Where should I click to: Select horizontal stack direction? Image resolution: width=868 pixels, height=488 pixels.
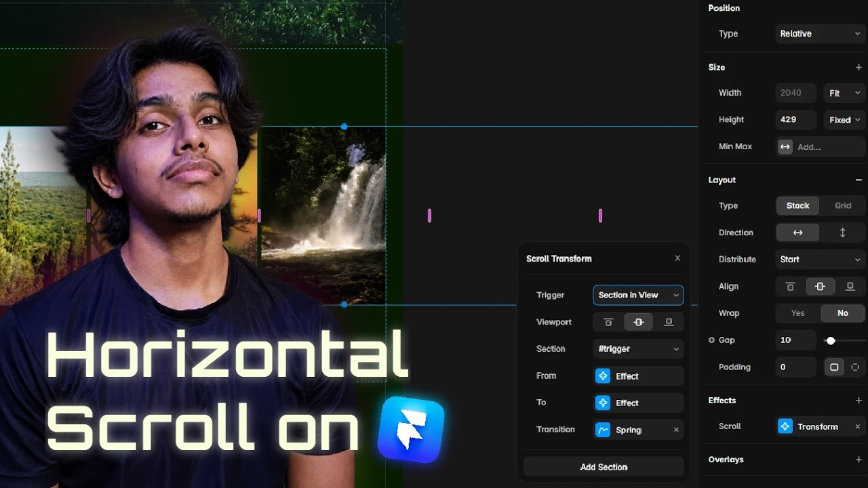[x=797, y=232]
